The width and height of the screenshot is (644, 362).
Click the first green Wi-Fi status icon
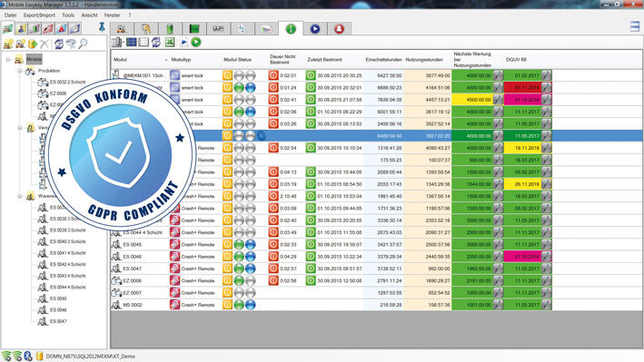6,356
